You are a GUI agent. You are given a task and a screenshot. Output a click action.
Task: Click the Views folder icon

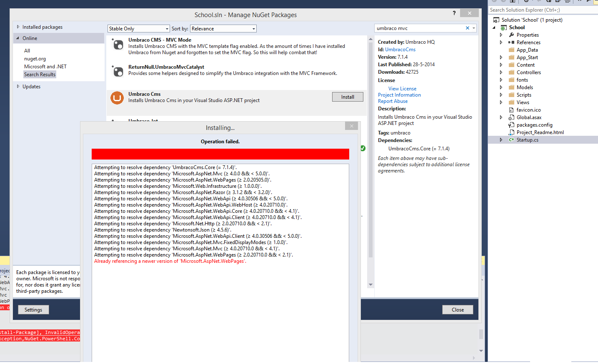511,102
